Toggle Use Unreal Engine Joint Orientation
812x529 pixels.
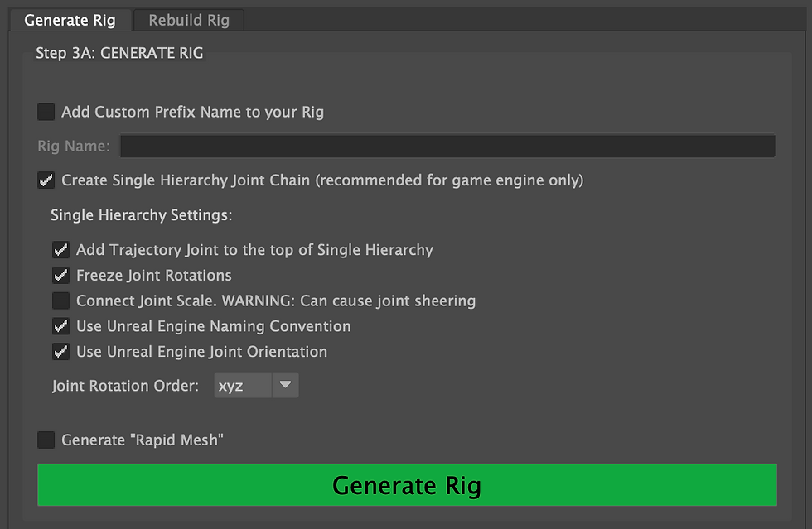click(60, 352)
